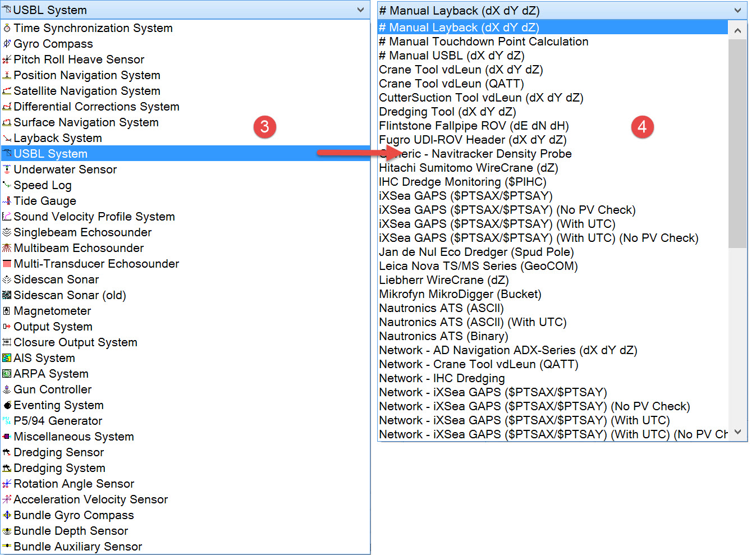
Task: Click the Multibeam Echosounder icon
Action: click(7, 248)
